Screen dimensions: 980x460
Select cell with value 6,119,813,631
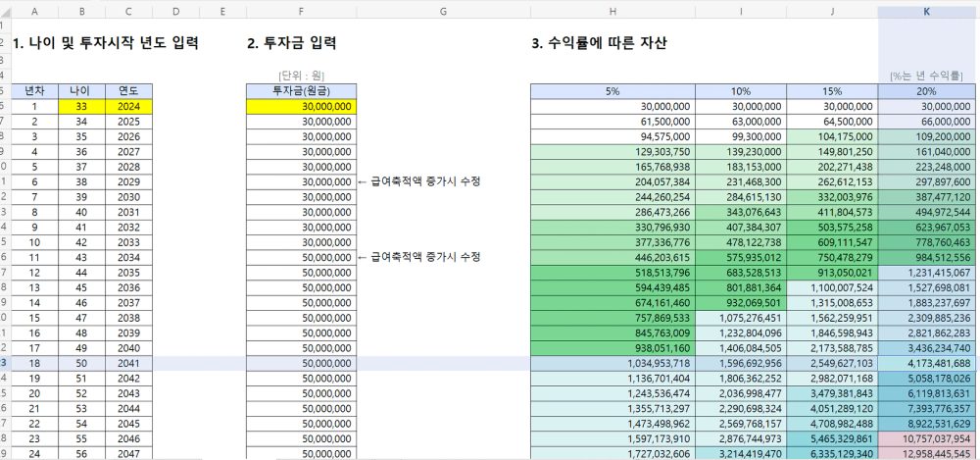pyautogui.click(x=927, y=393)
